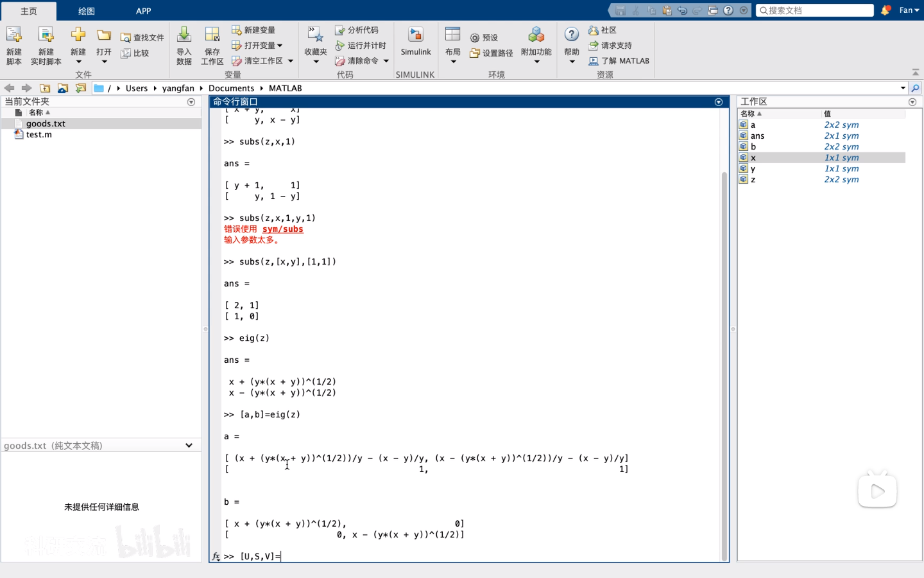This screenshot has height=578, width=924.
Task: Open 当前文件夹 panel actions menu
Action: 191,102
